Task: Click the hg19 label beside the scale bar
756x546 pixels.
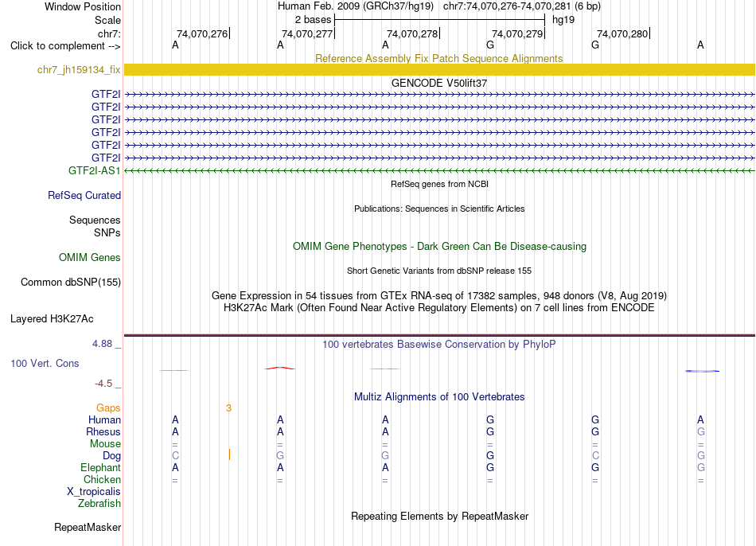Action: click(x=563, y=20)
